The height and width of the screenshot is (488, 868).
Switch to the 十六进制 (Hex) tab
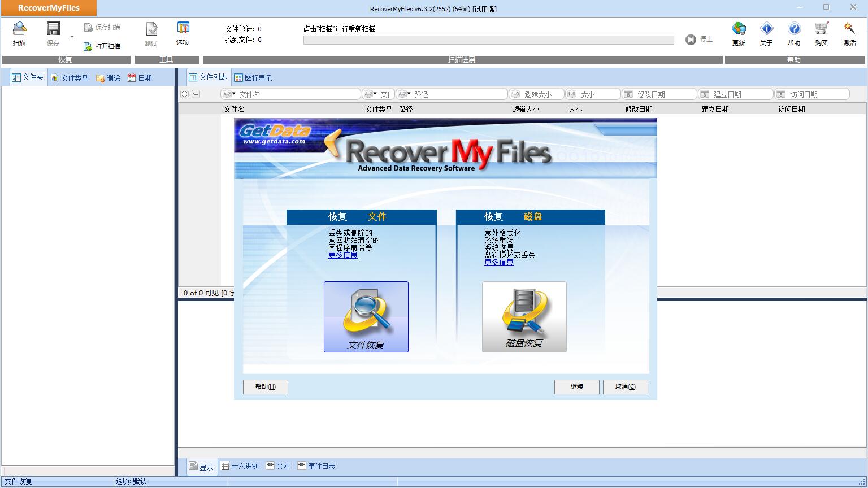240,466
